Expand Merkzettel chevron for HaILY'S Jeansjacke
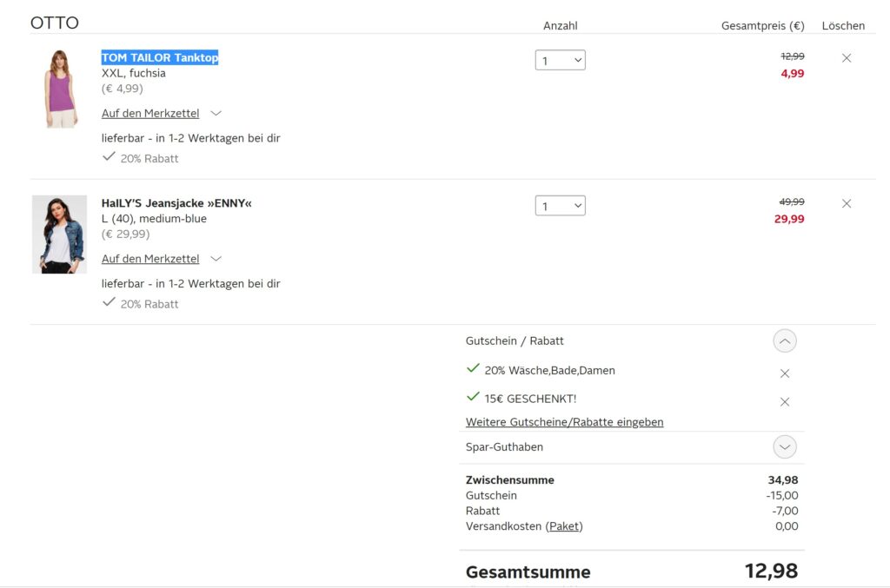The image size is (890, 588). (x=216, y=259)
